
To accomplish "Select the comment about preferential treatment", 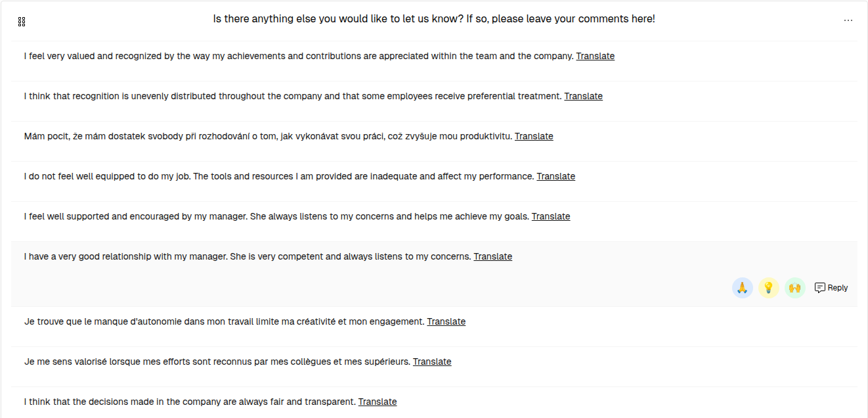I will [x=434, y=96].
